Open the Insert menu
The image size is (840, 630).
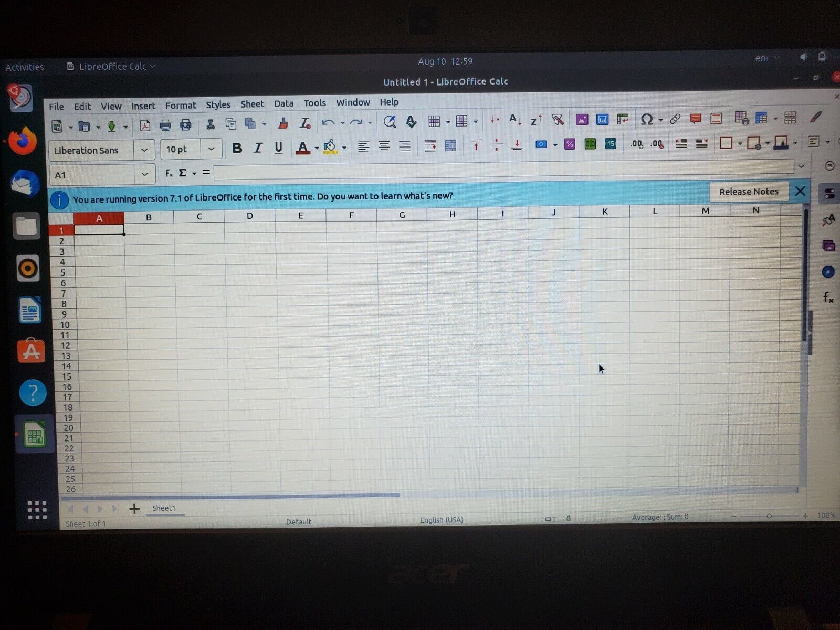pyautogui.click(x=143, y=106)
